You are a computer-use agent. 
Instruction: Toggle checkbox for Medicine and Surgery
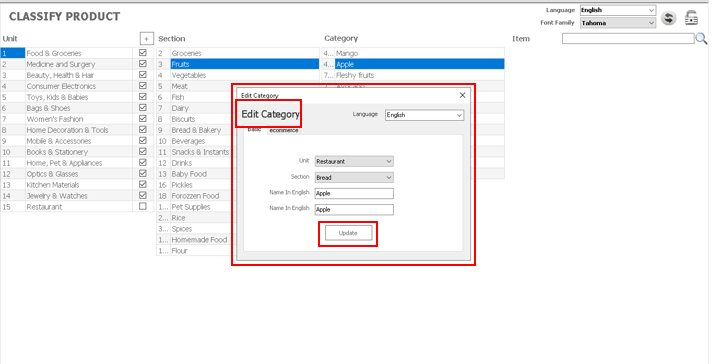[x=142, y=64]
